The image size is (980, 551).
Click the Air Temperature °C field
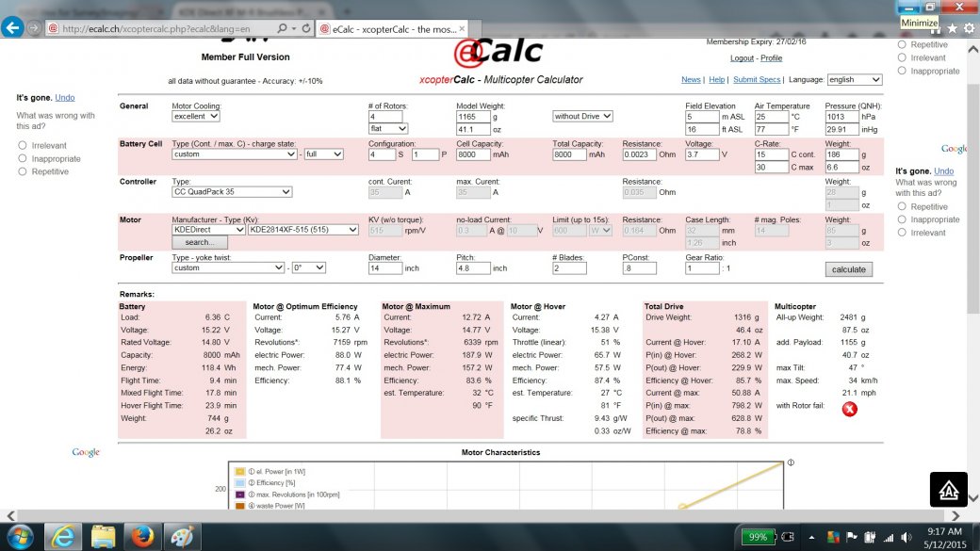(x=772, y=116)
